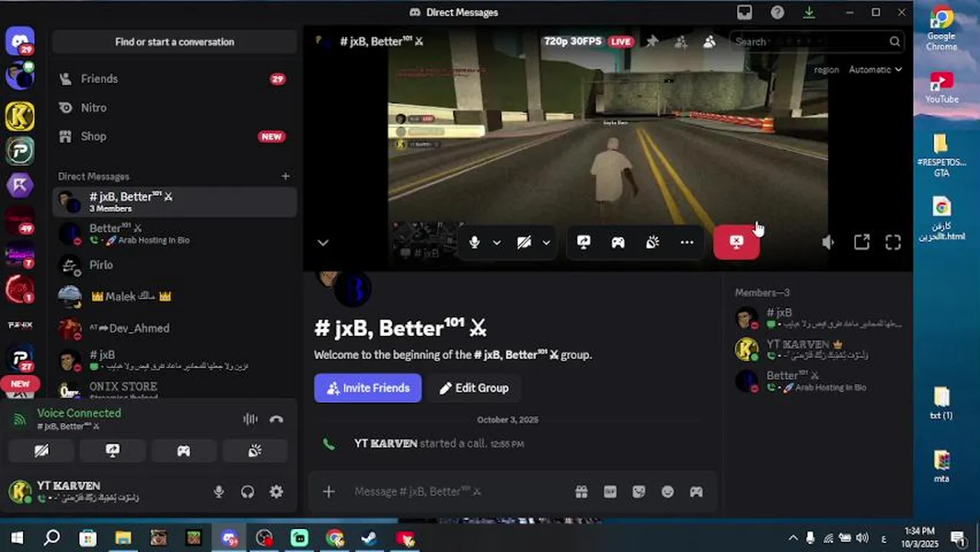The width and height of the screenshot is (980, 552).
Task: Open the Shop page
Action: (x=174, y=136)
